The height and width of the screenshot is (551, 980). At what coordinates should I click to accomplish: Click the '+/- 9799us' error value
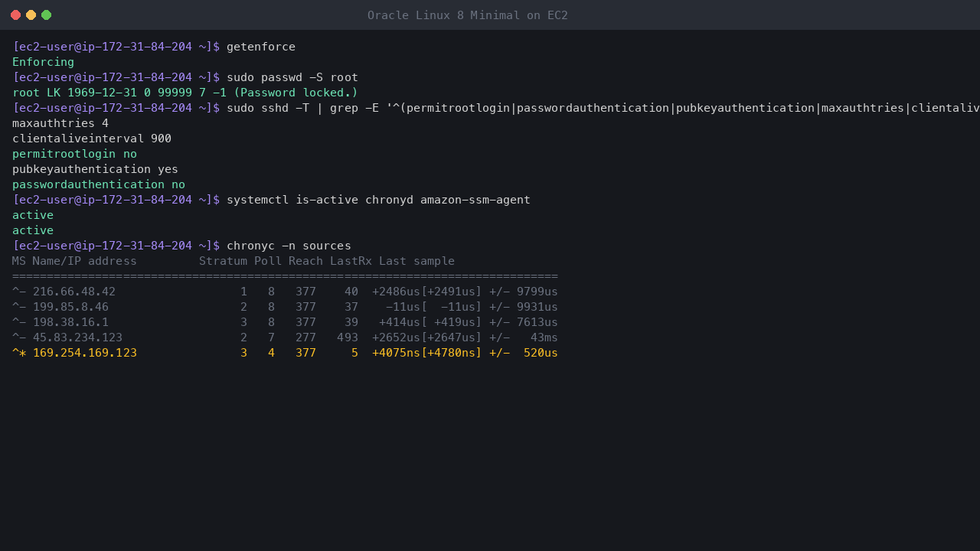(x=524, y=292)
